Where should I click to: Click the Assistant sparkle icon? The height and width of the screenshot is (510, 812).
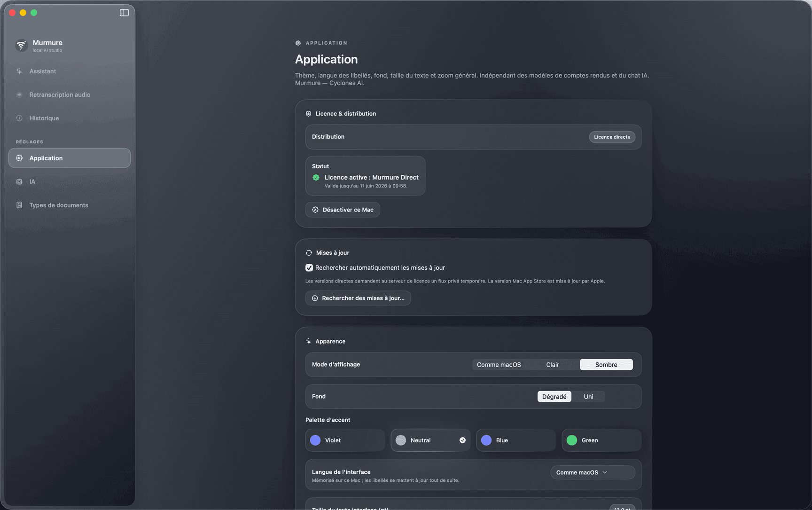coord(19,71)
